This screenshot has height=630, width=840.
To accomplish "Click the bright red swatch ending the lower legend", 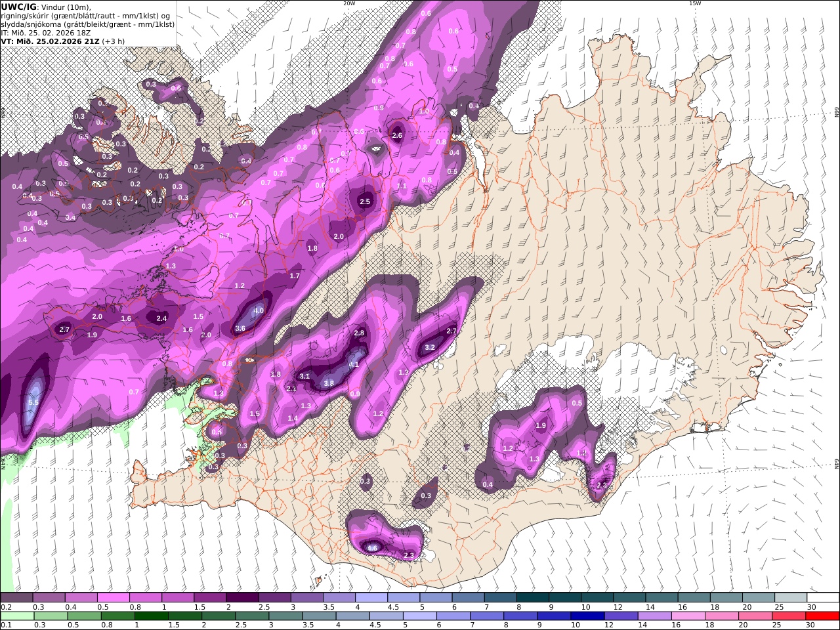I will (x=823, y=616).
